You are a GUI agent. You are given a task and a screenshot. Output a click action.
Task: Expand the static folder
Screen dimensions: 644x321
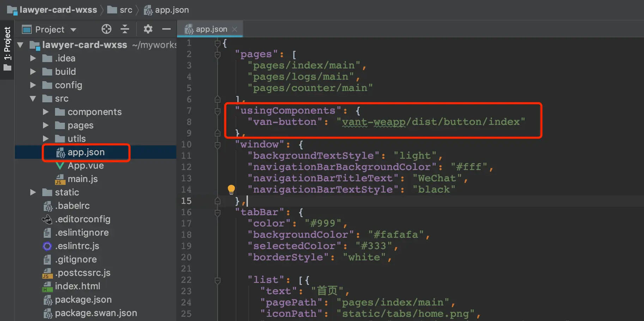(33, 192)
